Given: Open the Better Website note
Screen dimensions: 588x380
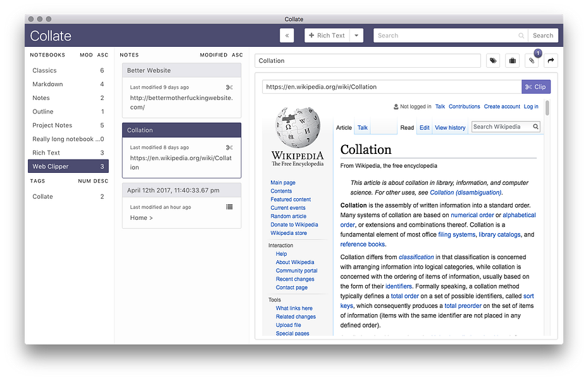Looking at the screenshot, I should (x=182, y=91).
